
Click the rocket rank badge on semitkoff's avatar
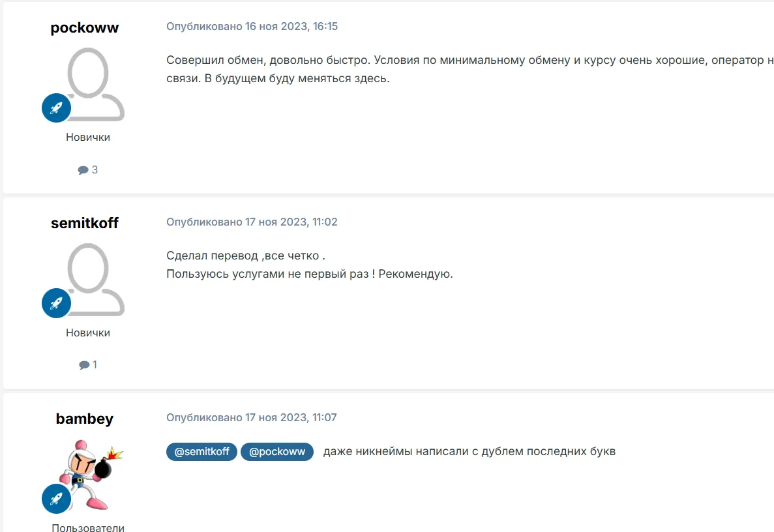coord(56,303)
